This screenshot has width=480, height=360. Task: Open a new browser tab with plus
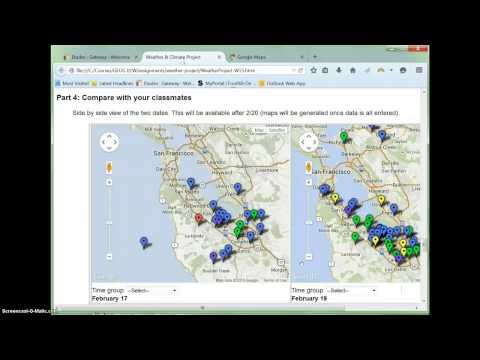[315, 57]
